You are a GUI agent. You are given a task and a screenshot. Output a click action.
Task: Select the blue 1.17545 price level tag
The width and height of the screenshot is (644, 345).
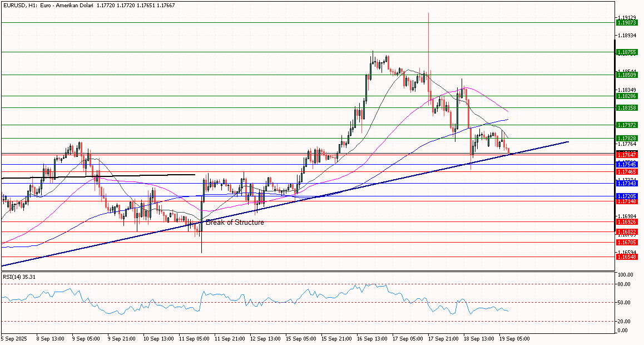tap(627, 164)
